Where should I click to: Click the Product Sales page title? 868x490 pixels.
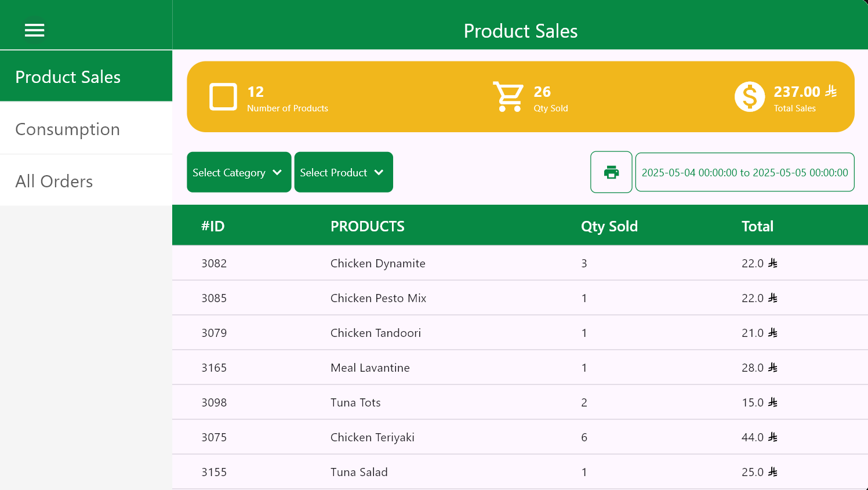click(x=521, y=31)
